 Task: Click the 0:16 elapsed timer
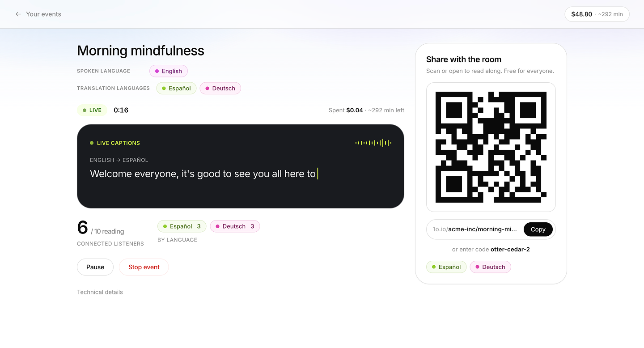121,110
